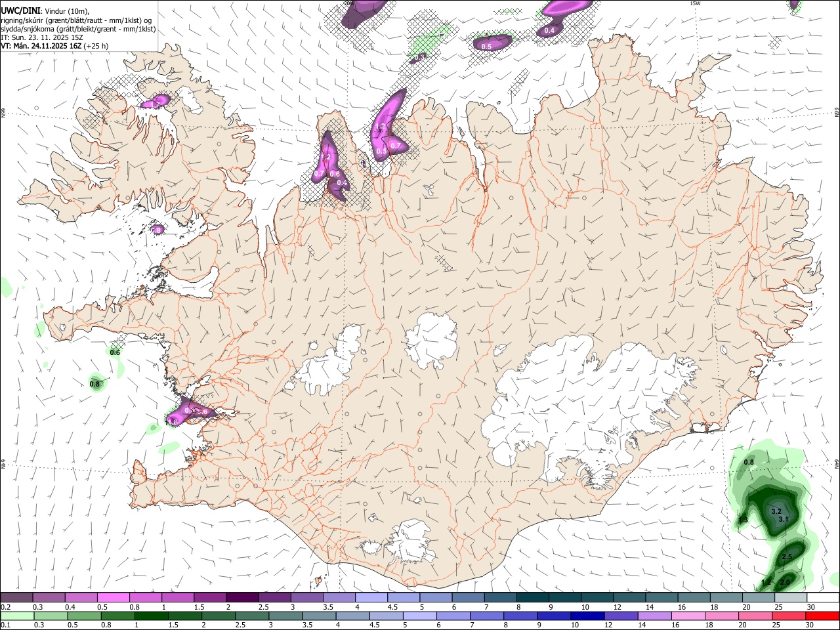Image resolution: width=840 pixels, height=630 pixels.
Task: Click the "1.2" value at the bottom rain cell
Action: coord(766,582)
